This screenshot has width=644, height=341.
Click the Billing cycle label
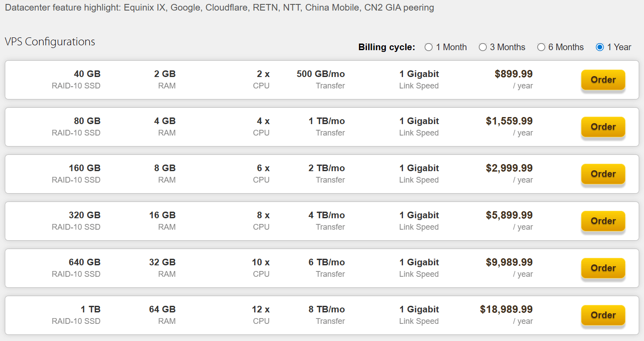[x=387, y=47]
